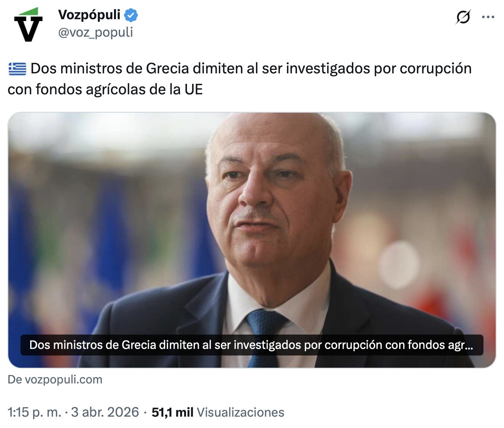Open the 51,1 mil Visualizaciones count
The width and height of the screenshot is (504, 428).
click(218, 412)
